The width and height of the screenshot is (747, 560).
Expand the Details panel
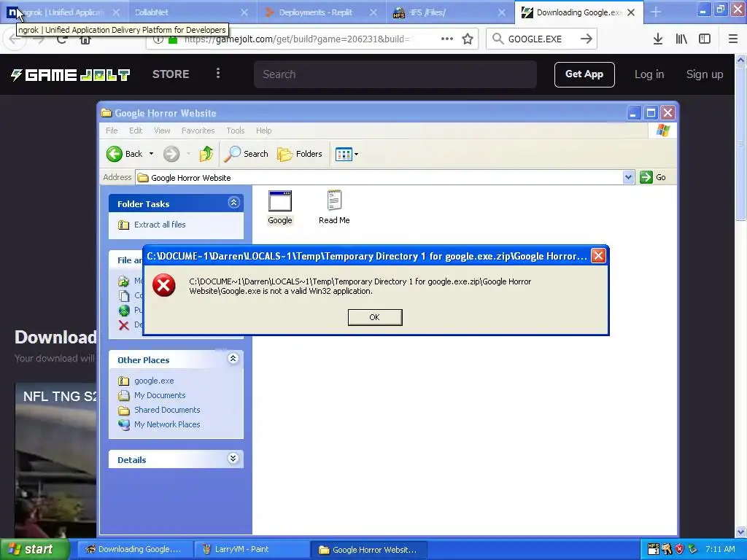[x=233, y=459]
